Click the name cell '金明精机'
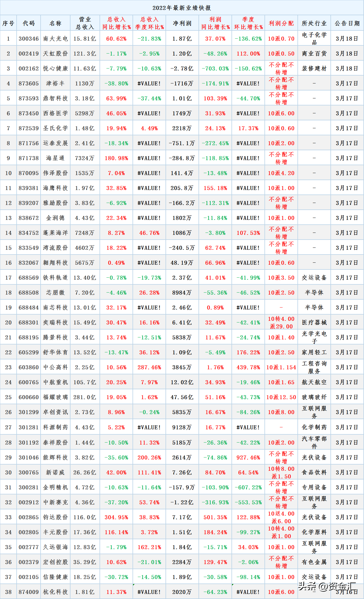This screenshot has height=599, width=364. 56,487
